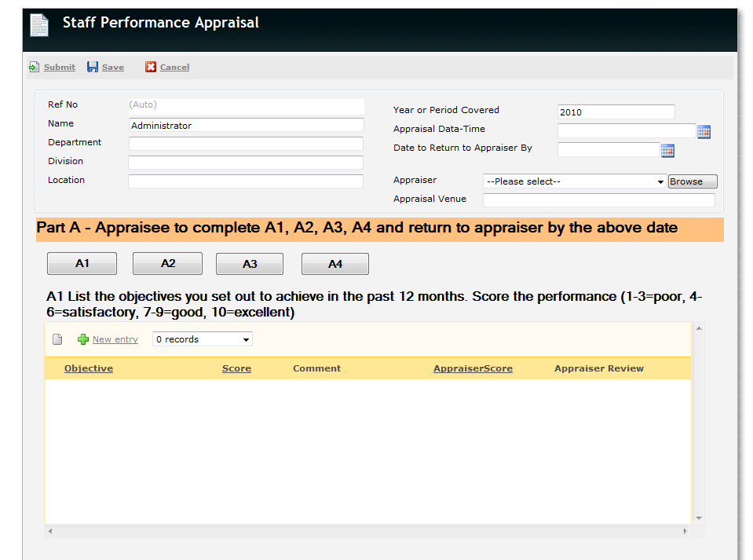
Task: Sort the table by Objective column
Action: pos(89,368)
